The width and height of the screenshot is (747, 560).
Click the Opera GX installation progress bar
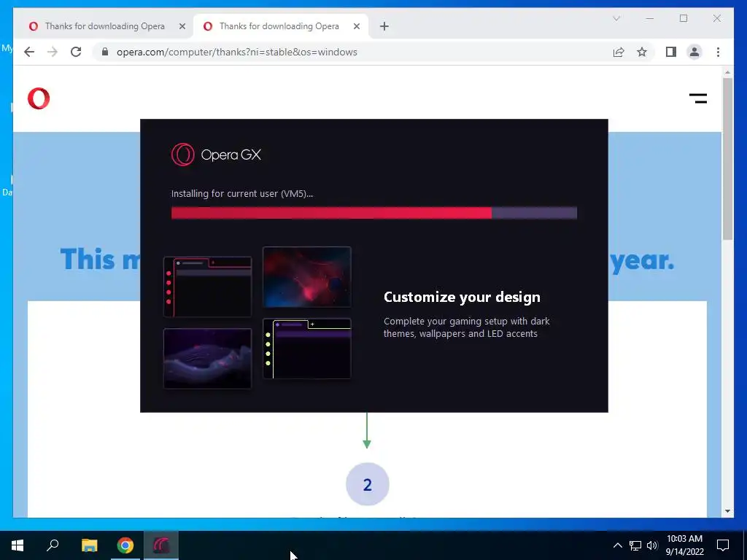pyautogui.click(x=374, y=213)
